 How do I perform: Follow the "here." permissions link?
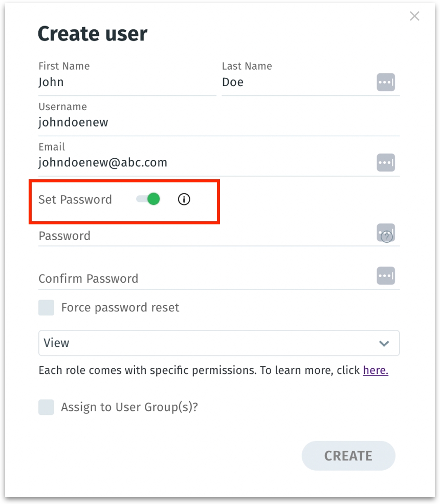376,370
